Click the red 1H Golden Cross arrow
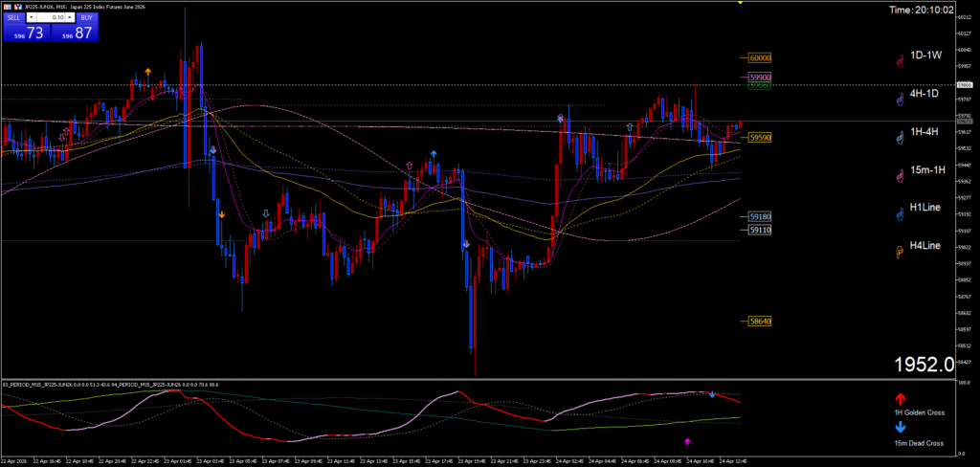The height and width of the screenshot is (467, 980). tap(900, 398)
